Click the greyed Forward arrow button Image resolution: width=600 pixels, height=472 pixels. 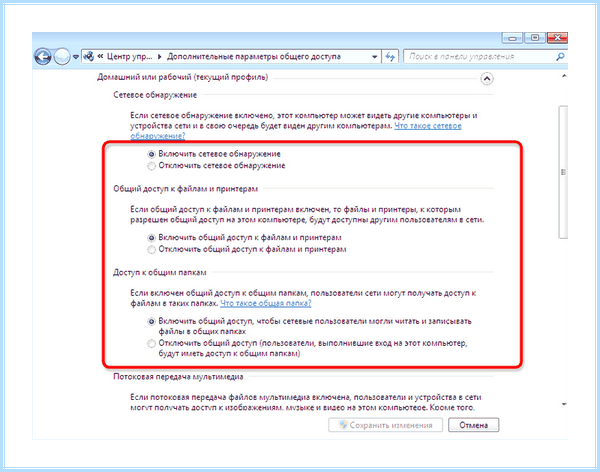[62, 57]
